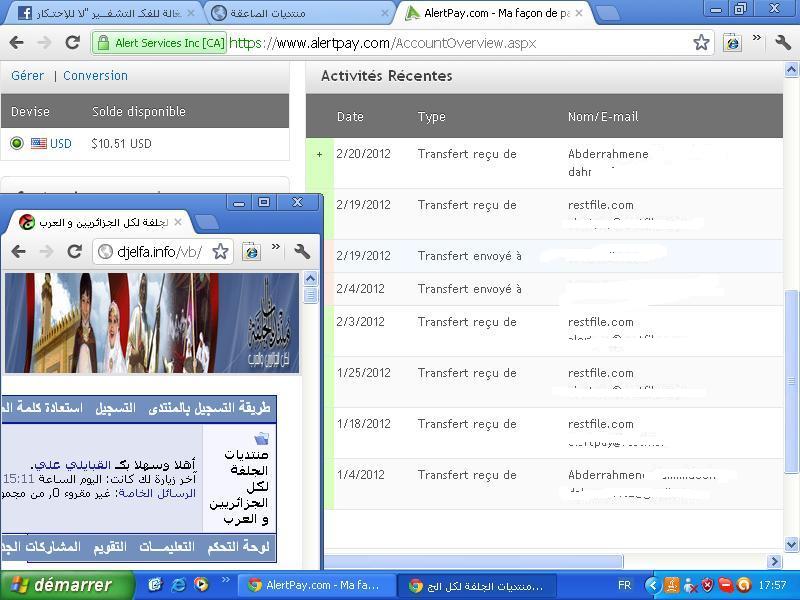Switch to the منتديات الجلفة taskbar button
800x600 pixels.
[x=476, y=585]
